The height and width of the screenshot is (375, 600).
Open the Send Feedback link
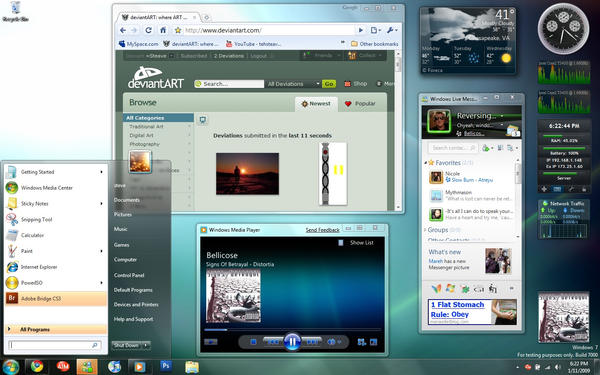(322, 230)
